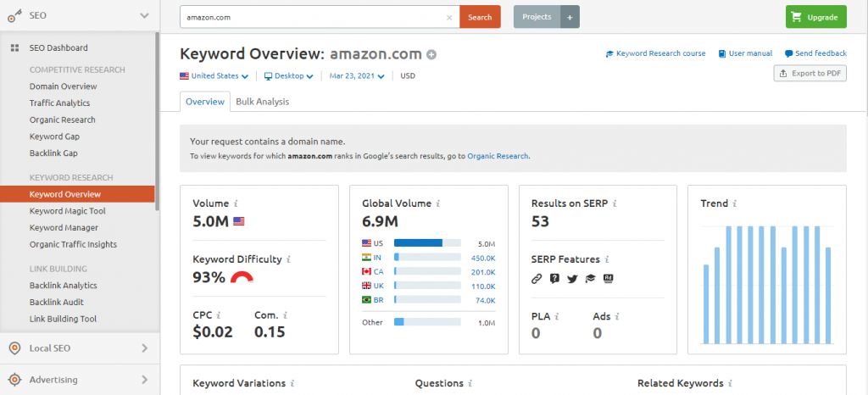Click the CPC info icon

point(219,314)
